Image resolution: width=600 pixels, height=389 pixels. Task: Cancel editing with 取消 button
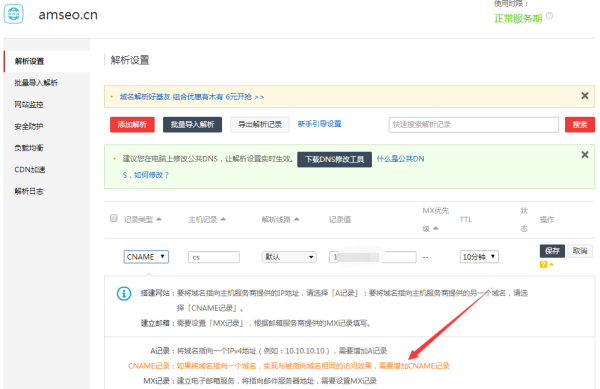[580, 251]
